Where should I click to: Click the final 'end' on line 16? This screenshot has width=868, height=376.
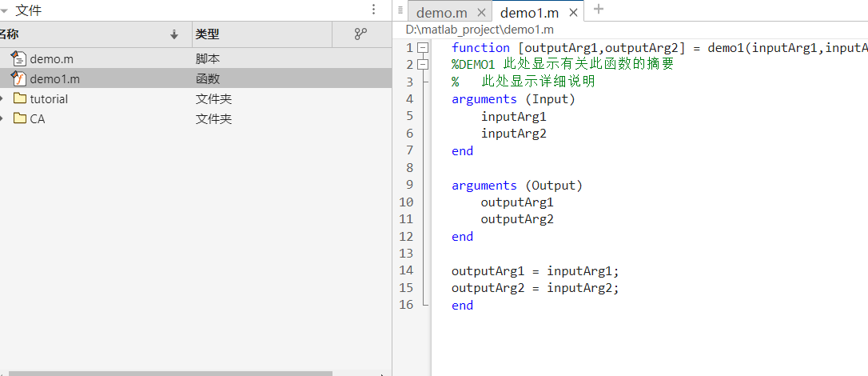[x=462, y=305]
